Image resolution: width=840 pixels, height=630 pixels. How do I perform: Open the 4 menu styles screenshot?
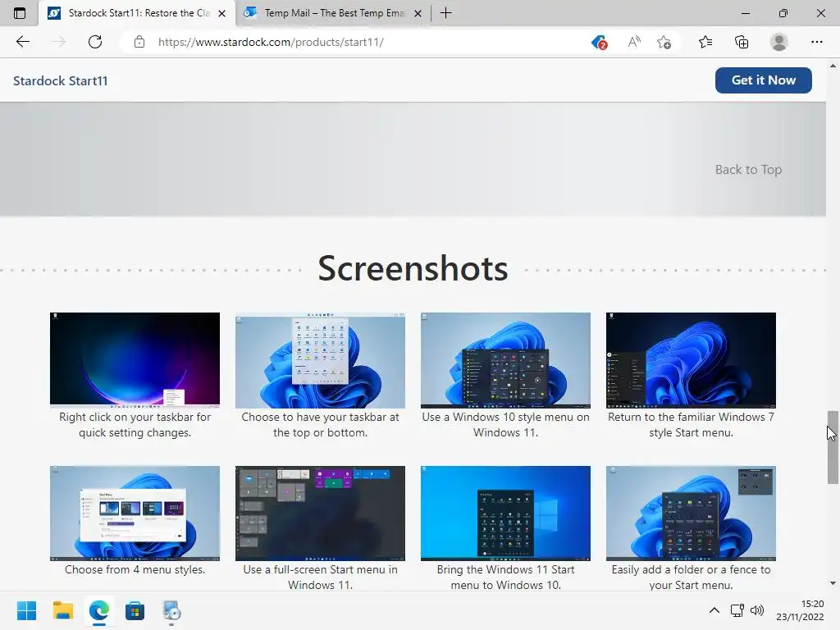pos(135,514)
